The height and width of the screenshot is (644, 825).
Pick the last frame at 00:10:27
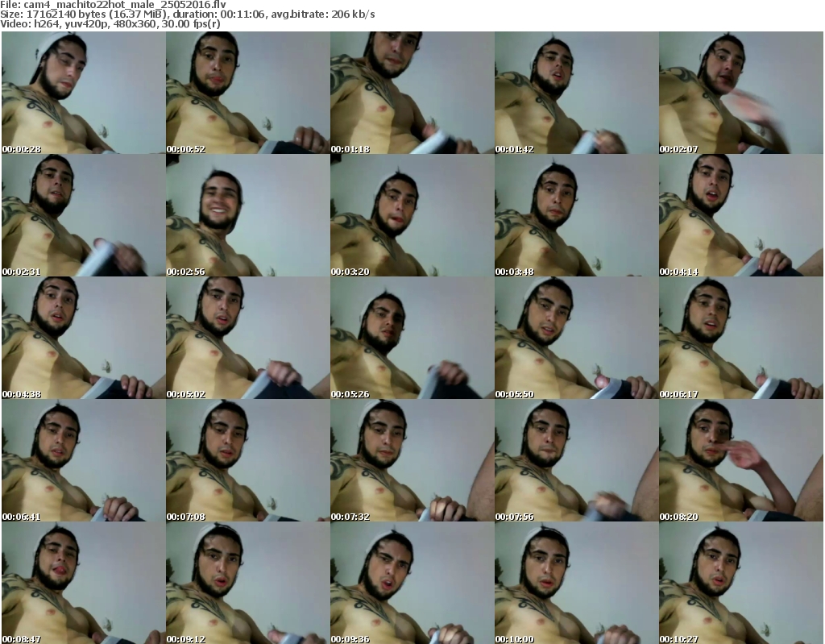[741, 583]
